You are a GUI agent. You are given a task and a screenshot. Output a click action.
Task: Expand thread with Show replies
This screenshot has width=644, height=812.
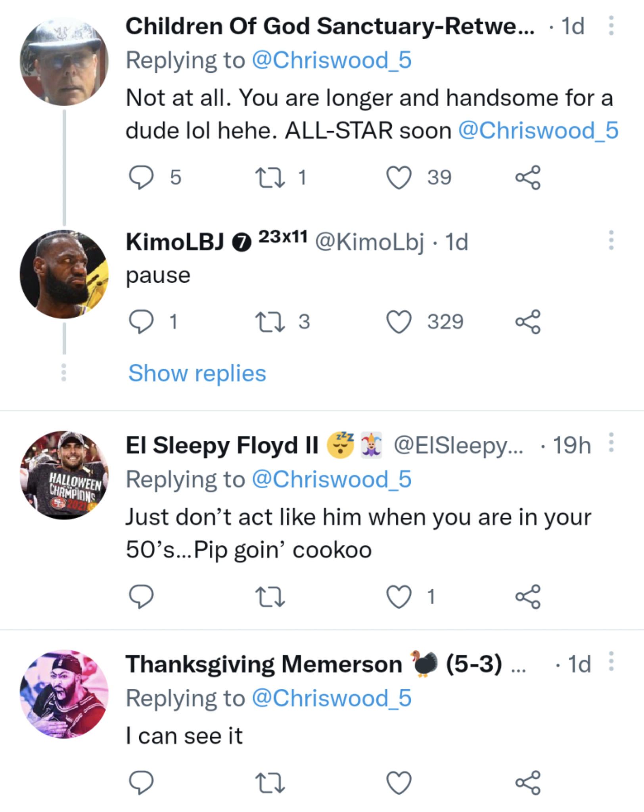(x=197, y=373)
